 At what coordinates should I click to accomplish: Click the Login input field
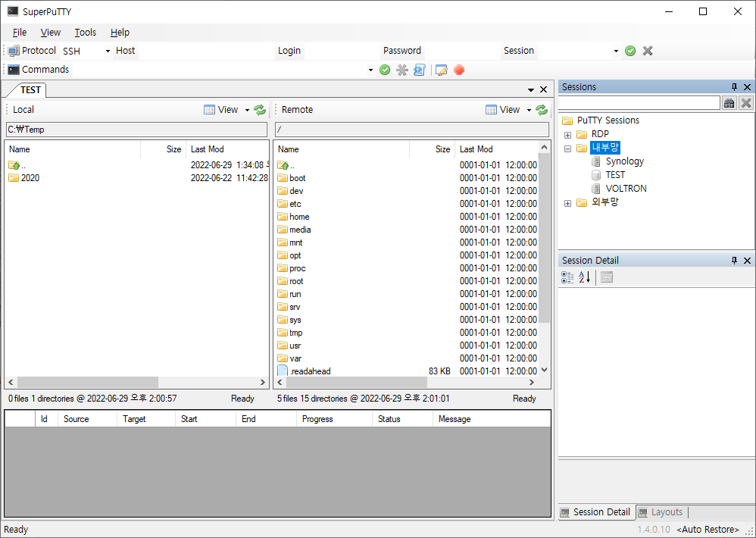click(x=342, y=51)
